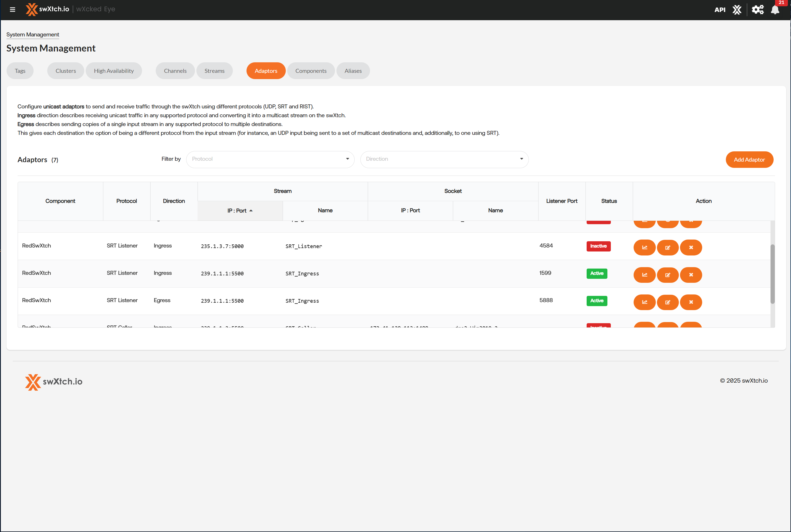The height and width of the screenshot is (532, 791).
Task: Edit the SRT_Listener adaptor via pencil icon
Action: tap(668, 247)
